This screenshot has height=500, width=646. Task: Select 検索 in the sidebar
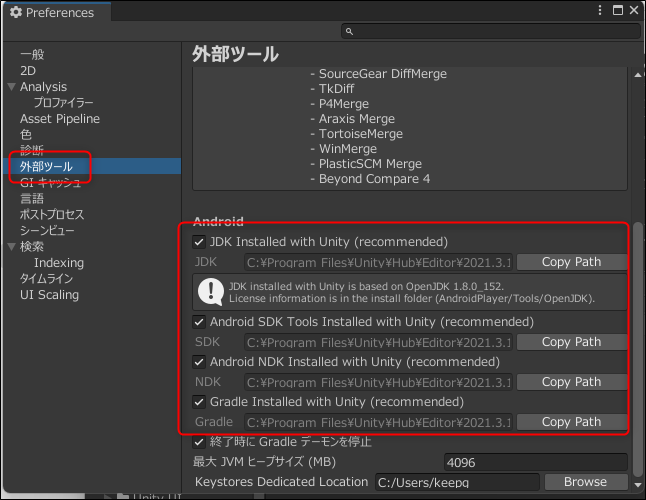tap(32, 247)
